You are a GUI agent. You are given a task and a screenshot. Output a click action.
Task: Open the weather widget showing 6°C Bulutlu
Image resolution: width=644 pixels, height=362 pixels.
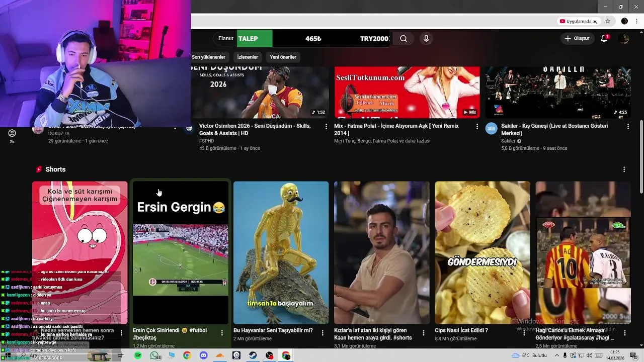(529, 355)
